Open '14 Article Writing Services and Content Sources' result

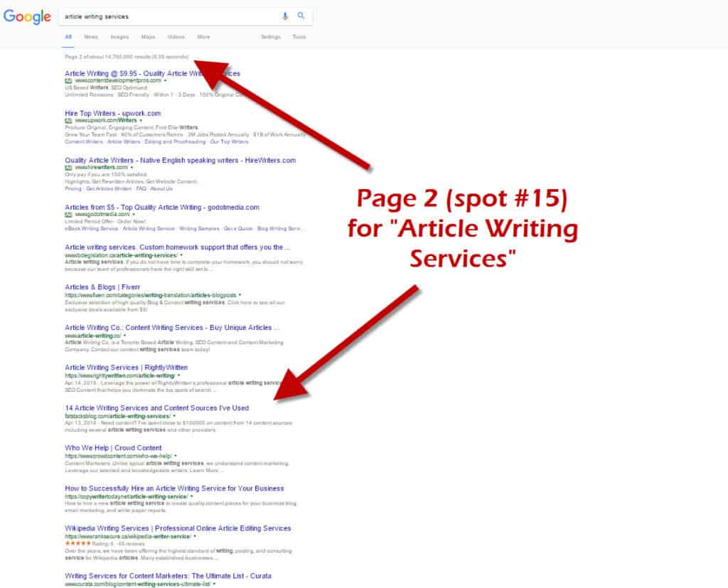click(x=157, y=408)
